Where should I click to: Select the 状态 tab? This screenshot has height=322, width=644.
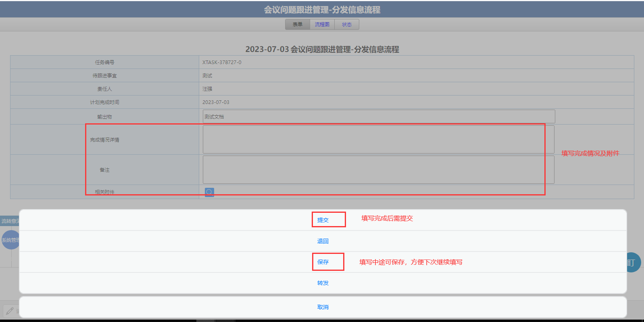[347, 25]
